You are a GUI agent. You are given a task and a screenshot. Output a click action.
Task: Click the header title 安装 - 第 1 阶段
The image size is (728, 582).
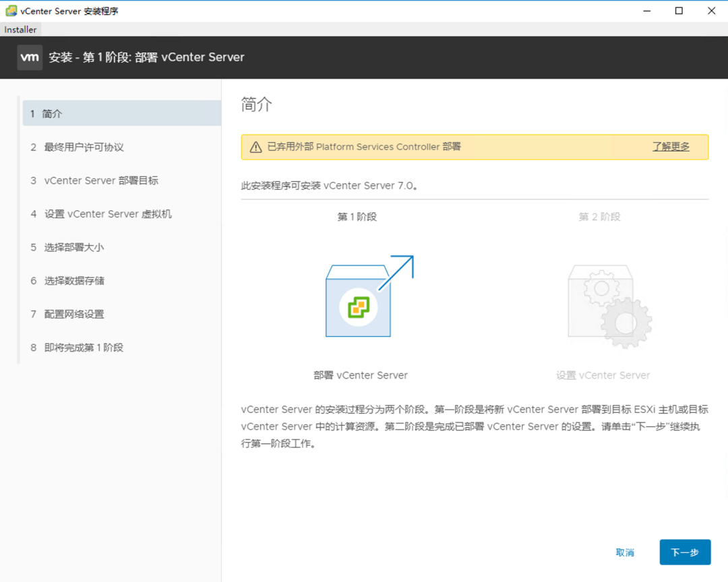click(146, 57)
